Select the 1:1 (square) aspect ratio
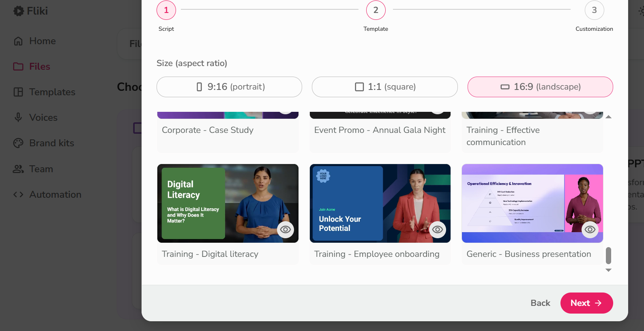 pyautogui.click(x=385, y=87)
